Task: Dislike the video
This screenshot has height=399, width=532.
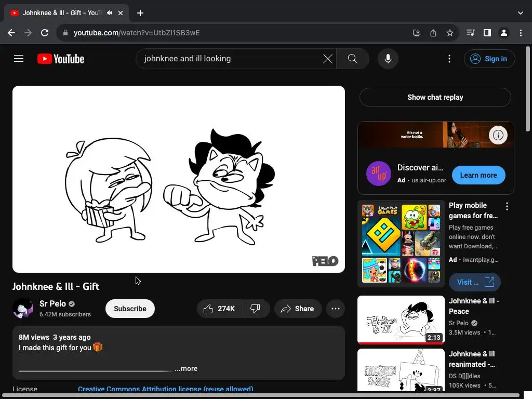Action: click(256, 309)
